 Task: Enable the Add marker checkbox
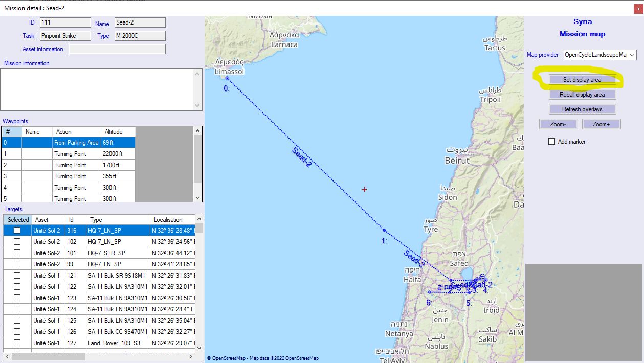click(x=551, y=142)
